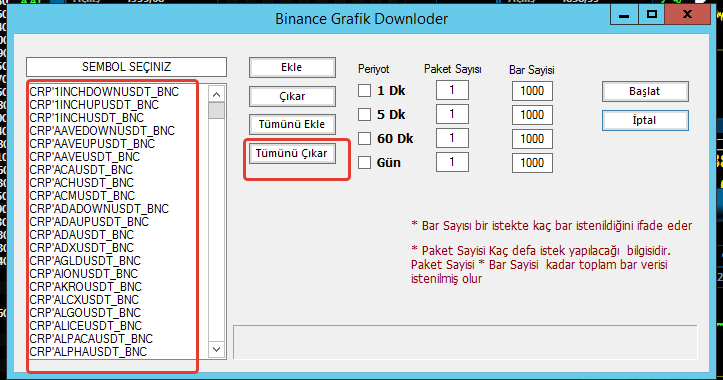Select CRP'AAVEUPUSDT_BNC in the list
Image resolution: width=723 pixels, height=380 pixels.
[92, 144]
